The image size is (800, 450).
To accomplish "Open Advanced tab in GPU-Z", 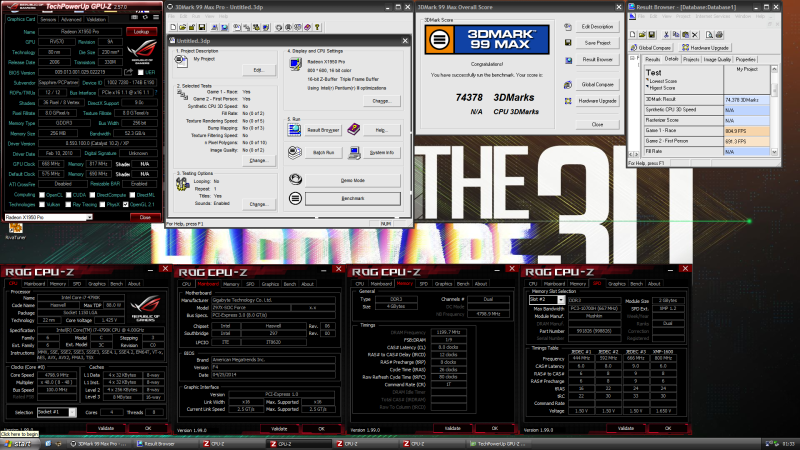I will pyautogui.click(x=71, y=19).
